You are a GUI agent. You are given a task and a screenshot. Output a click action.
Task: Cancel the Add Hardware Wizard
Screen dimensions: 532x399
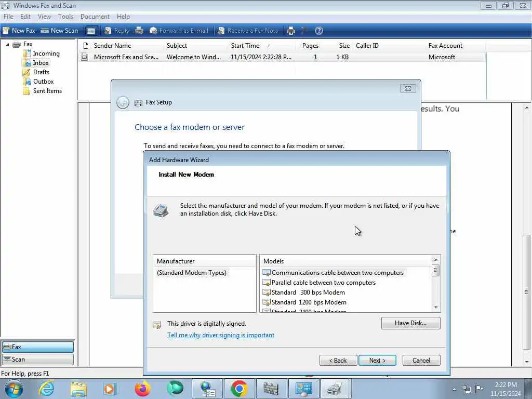(x=421, y=361)
